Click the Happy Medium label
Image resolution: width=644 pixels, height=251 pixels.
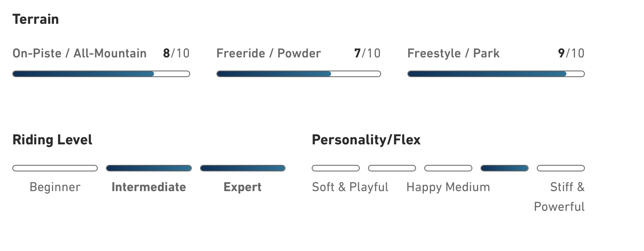448,187
